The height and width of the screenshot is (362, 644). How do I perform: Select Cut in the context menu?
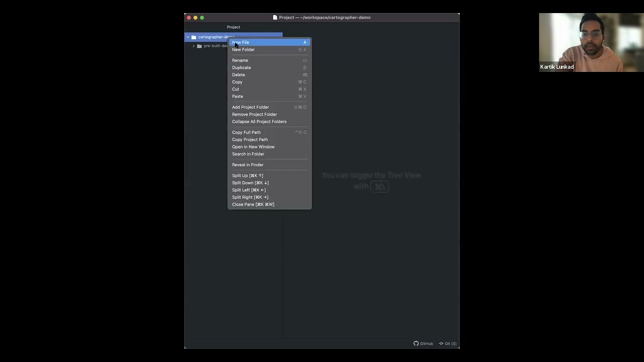tap(270, 89)
